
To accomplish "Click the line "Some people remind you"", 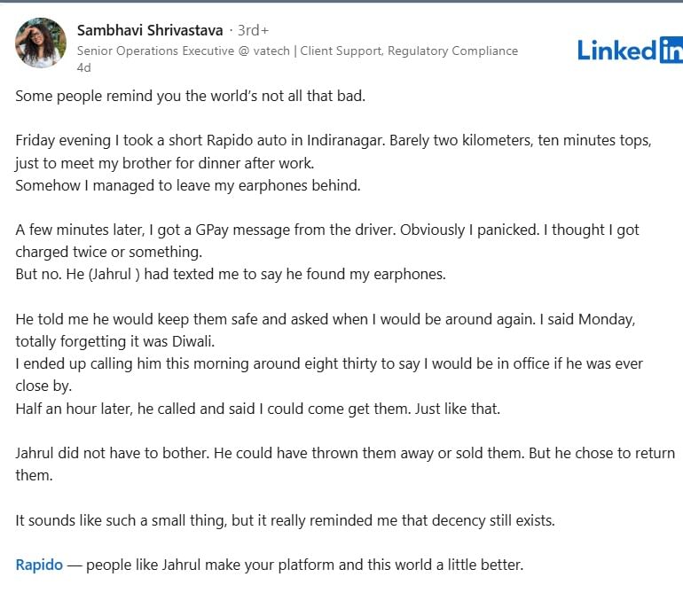I will [x=190, y=96].
